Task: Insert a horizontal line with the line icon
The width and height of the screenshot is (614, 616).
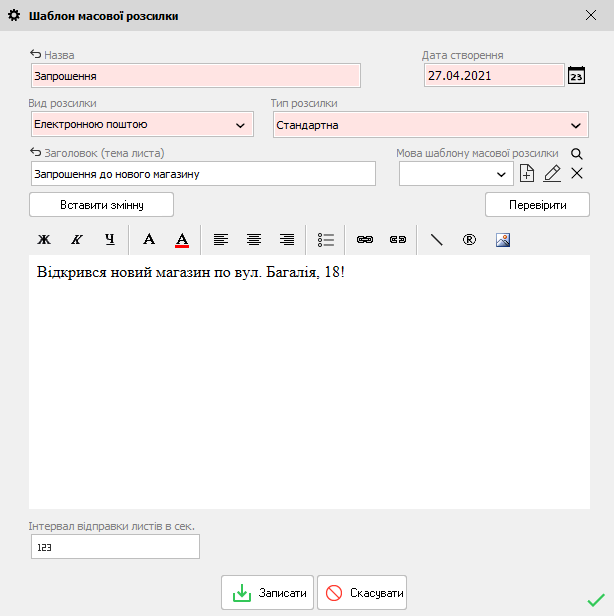Action: 436,240
